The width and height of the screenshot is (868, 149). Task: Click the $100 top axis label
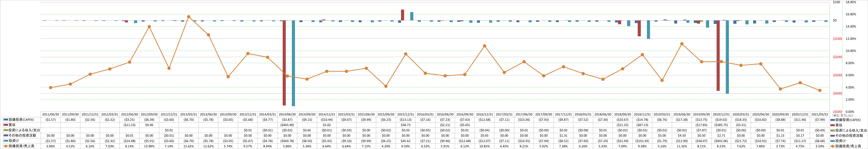836,2
